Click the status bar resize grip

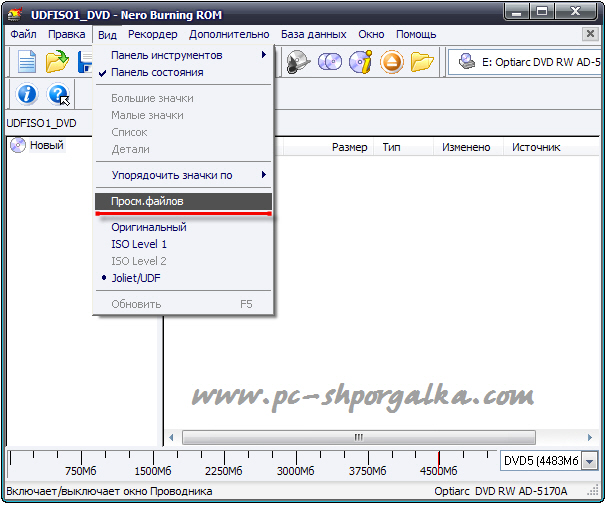(x=593, y=491)
